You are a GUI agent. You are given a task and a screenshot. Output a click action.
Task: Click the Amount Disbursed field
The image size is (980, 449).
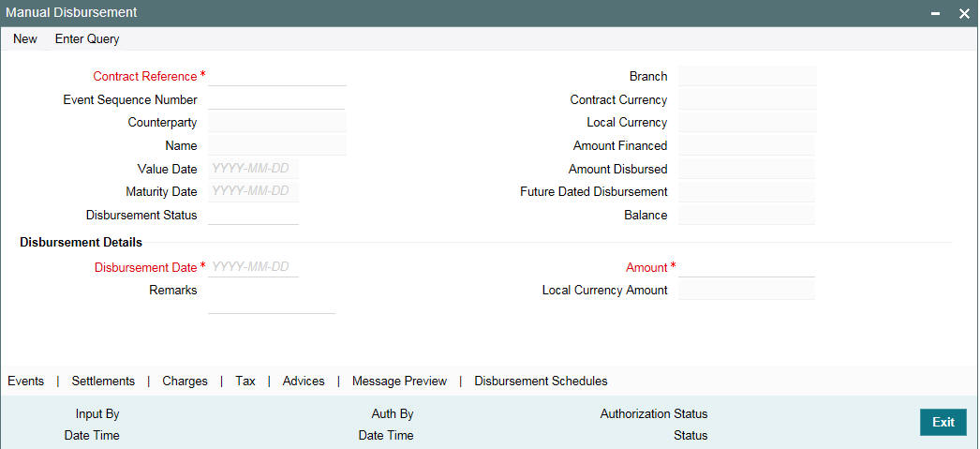click(747, 169)
